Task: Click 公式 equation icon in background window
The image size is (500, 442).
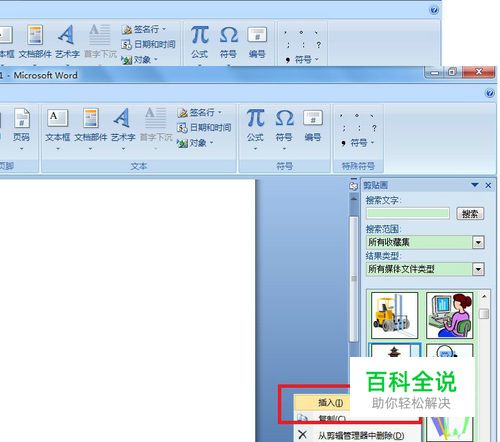Action: (200, 42)
